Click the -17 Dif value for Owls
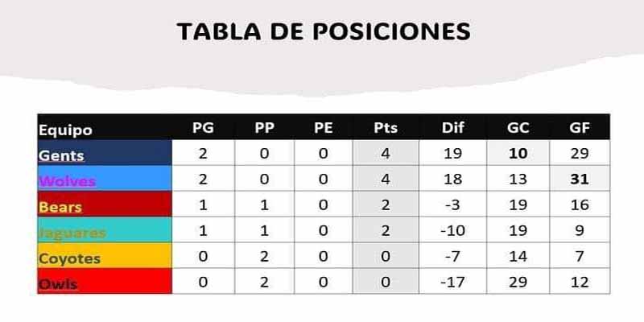Viewport: 644px width, 322px height. tap(452, 281)
